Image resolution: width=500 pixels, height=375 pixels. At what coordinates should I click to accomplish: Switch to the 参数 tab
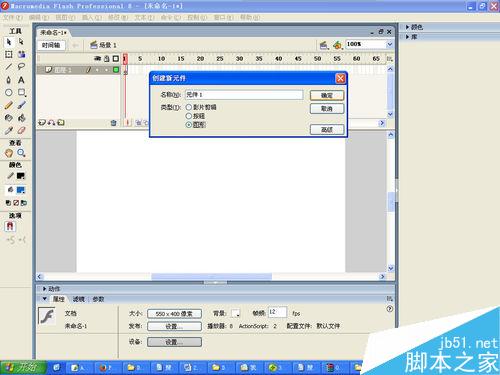point(98,299)
